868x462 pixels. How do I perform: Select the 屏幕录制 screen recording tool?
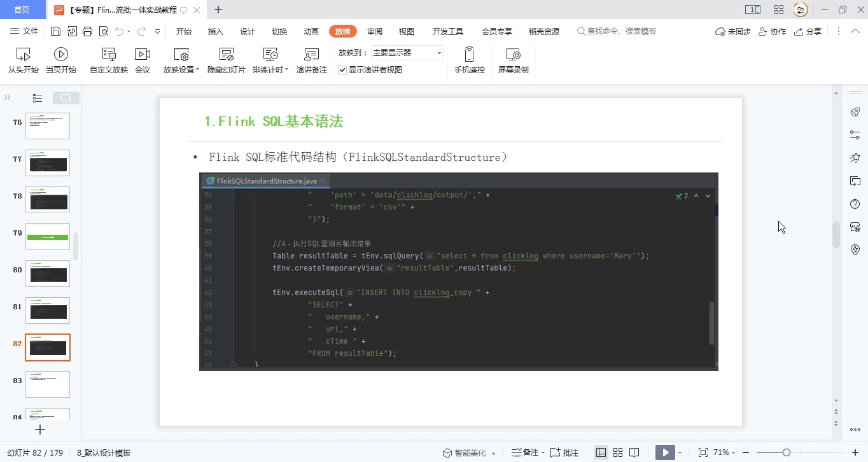coord(513,60)
